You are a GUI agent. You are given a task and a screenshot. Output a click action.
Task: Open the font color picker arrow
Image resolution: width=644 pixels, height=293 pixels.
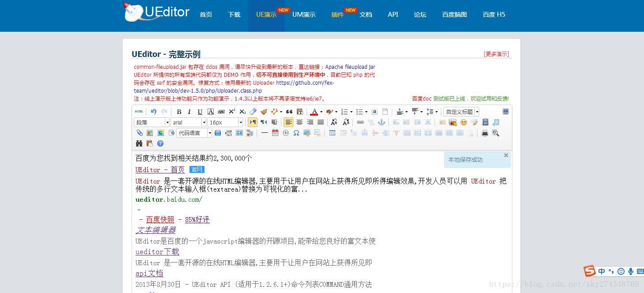(321, 112)
